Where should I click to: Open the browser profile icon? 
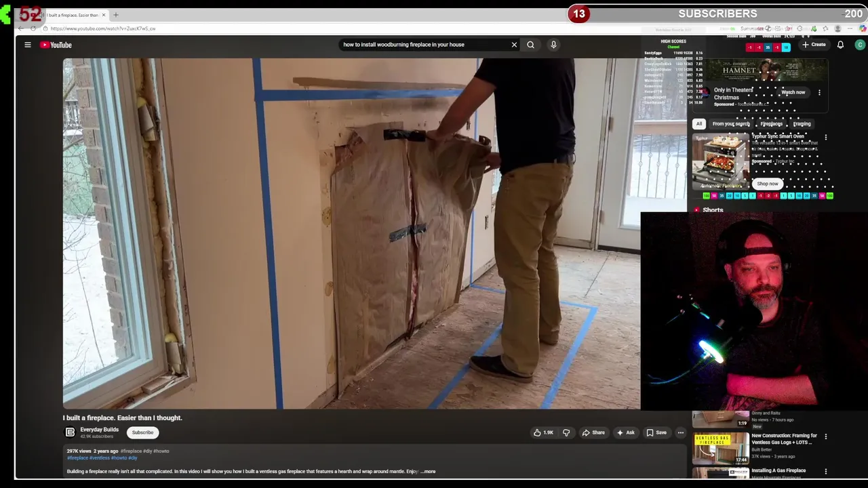click(837, 28)
